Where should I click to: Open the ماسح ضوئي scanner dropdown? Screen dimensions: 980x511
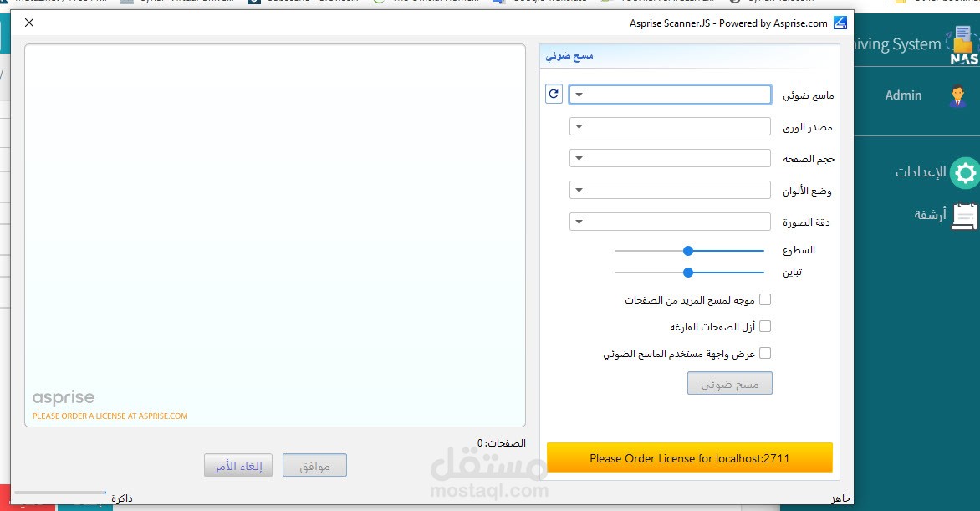click(x=670, y=95)
